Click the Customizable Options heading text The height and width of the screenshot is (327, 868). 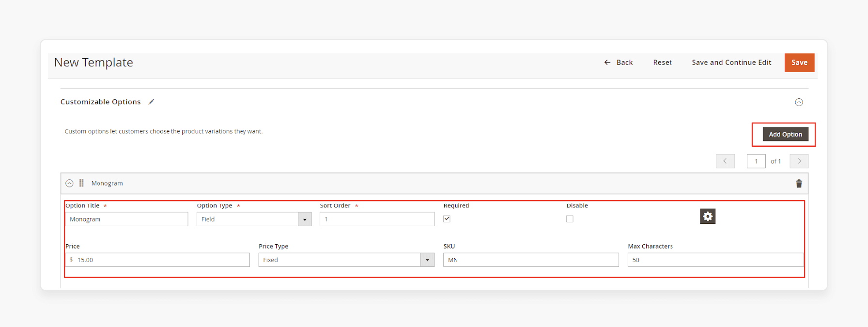coord(100,102)
